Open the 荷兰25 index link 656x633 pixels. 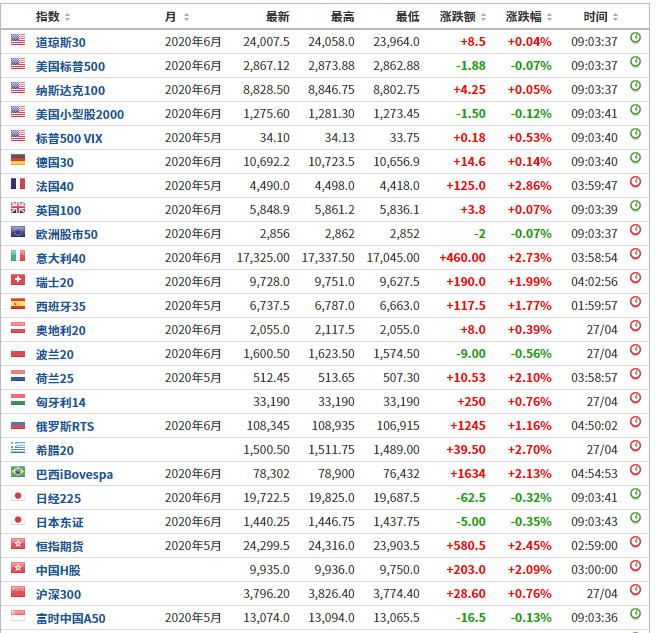point(55,378)
